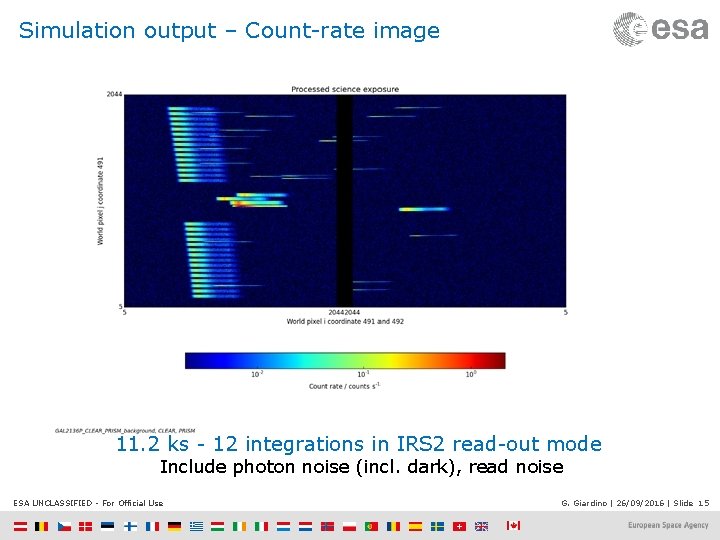This screenshot has height=540, width=720.
Task: Click the Germany flag icon
Action: [x=174, y=526]
